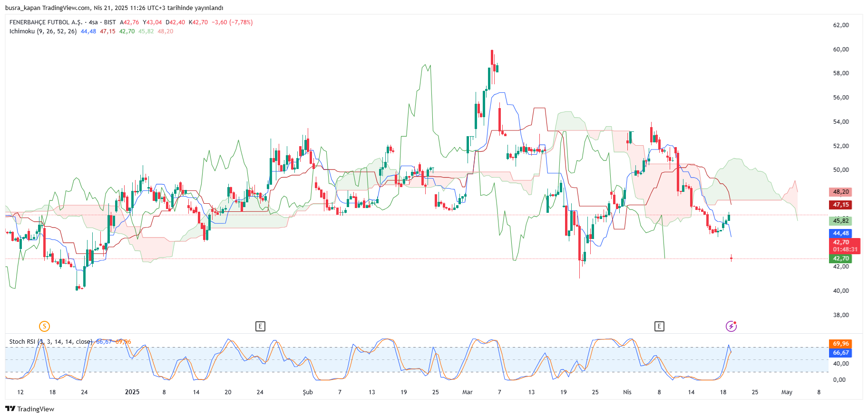Click the Nis month label on time axis
The image size is (868, 418).
pyautogui.click(x=627, y=392)
